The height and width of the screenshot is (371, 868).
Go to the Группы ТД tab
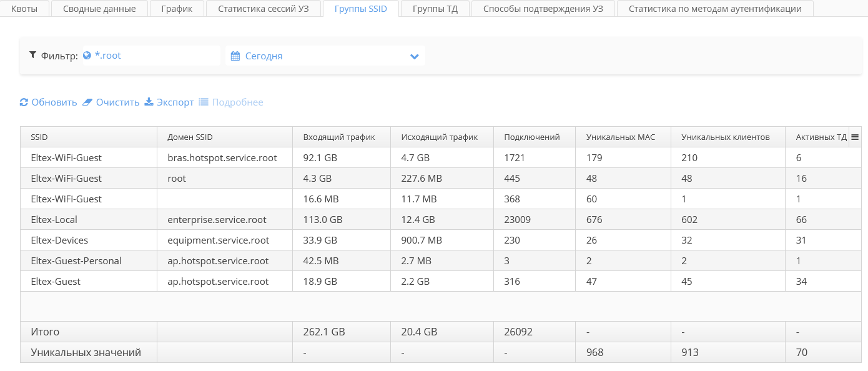pos(435,9)
